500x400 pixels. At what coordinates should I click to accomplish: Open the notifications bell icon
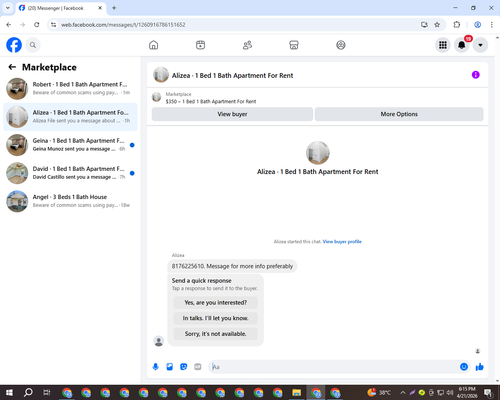click(462, 45)
